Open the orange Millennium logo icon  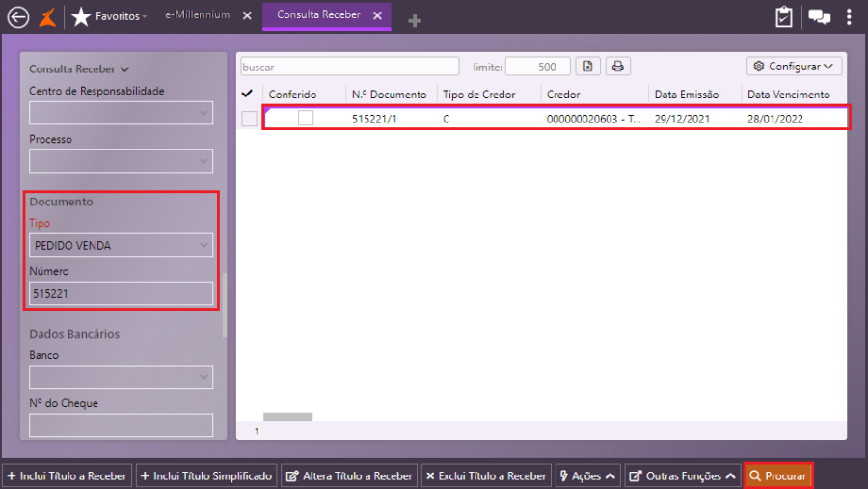[x=47, y=17]
